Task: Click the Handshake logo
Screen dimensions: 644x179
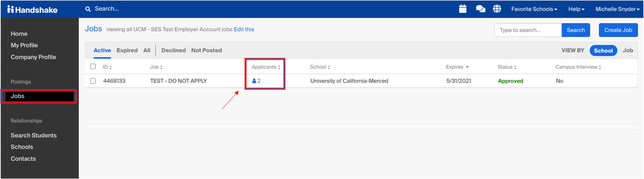Action: (32, 10)
